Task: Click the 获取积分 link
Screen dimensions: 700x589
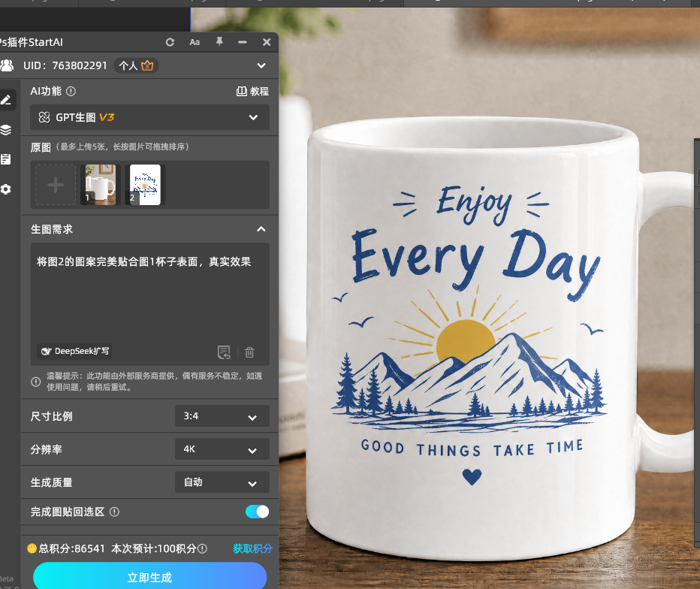Action: point(252,548)
